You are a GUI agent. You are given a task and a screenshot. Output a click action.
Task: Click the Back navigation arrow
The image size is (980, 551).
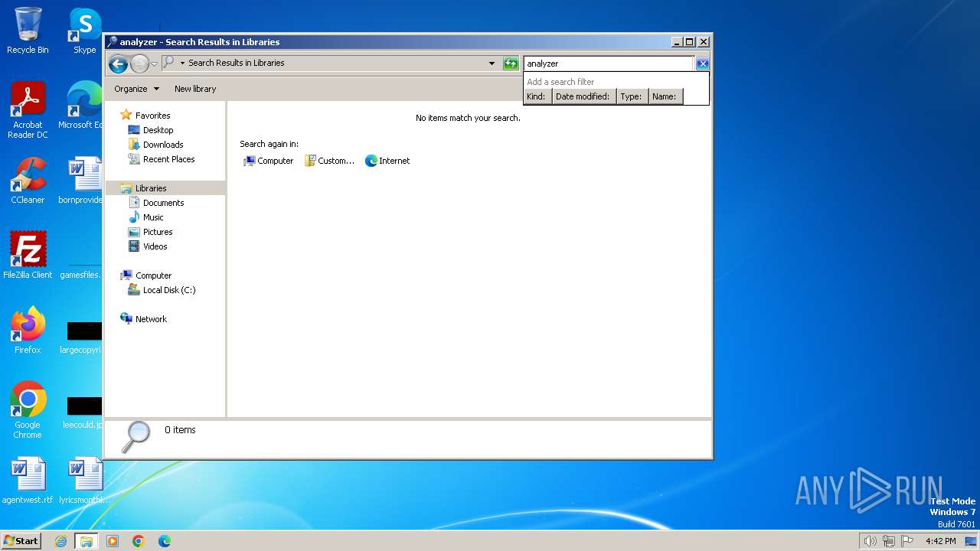118,64
